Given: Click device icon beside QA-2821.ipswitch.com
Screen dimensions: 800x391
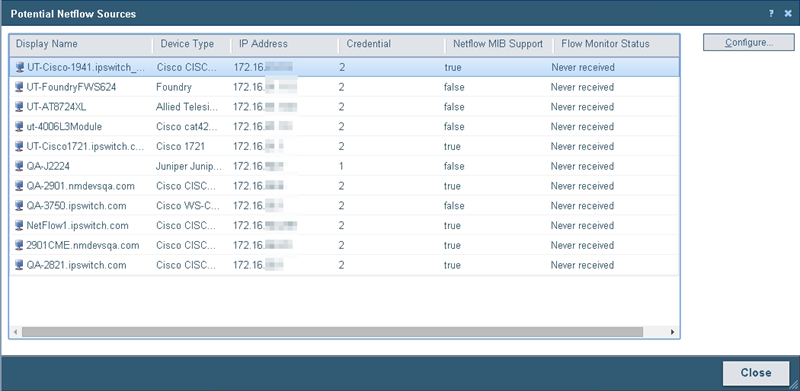Looking at the screenshot, I should click(19, 265).
